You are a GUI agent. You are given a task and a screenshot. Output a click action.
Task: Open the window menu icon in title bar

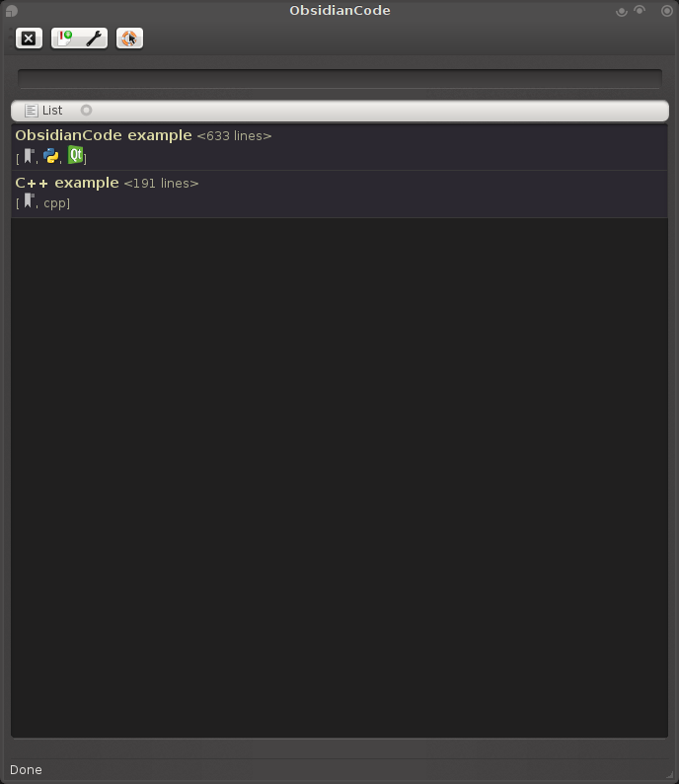12,11
